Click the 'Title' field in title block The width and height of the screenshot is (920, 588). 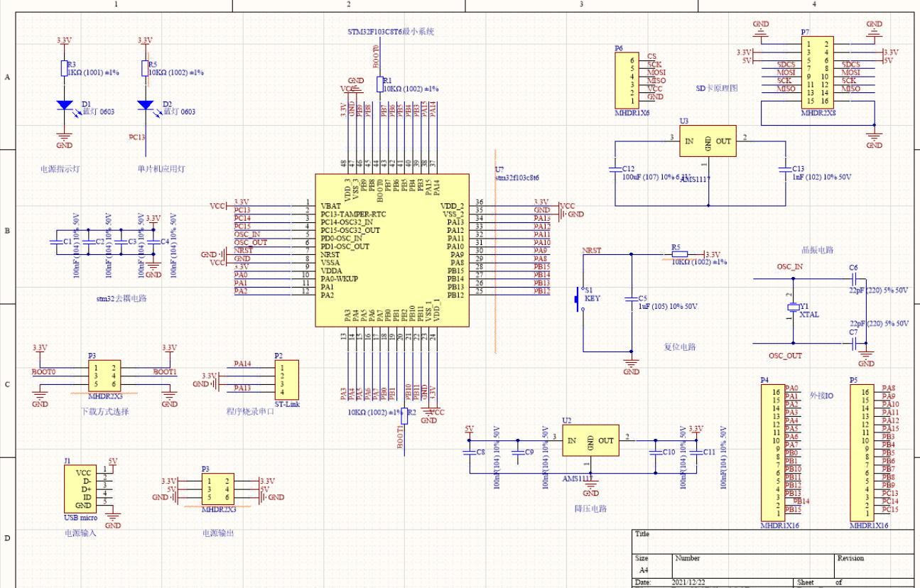point(642,534)
